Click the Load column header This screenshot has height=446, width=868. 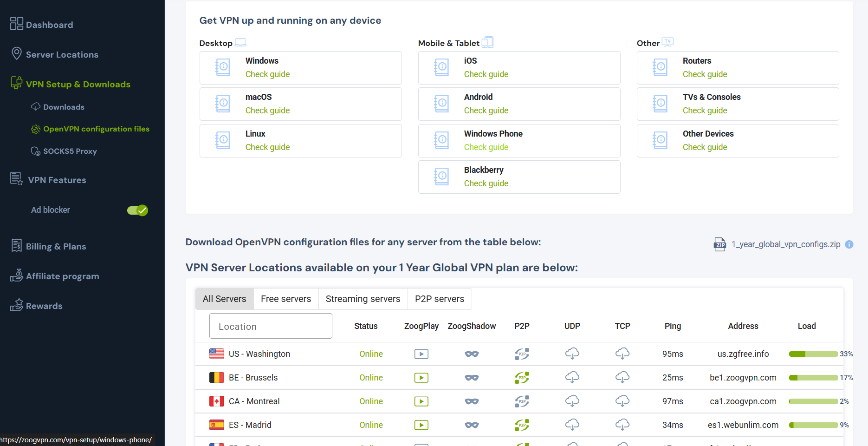coord(807,326)
